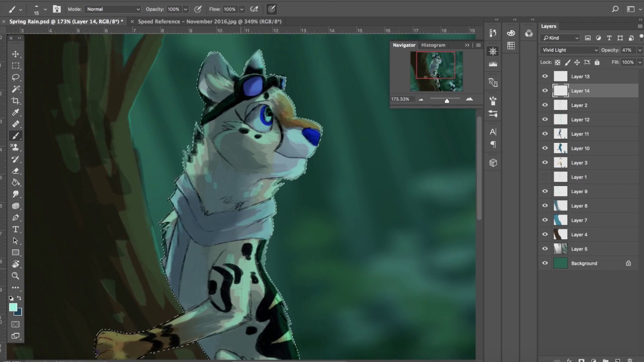Open the brush Mode dropdown
This screenshot has width=644, height=362.
tap(113, 9)
